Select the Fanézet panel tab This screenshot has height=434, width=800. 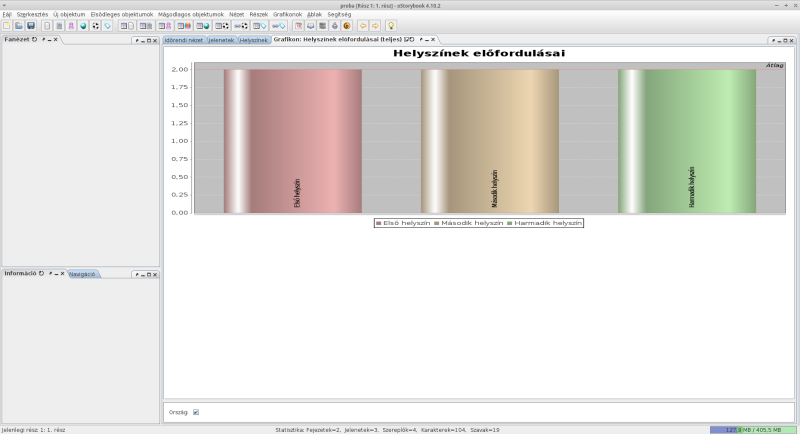[17, 39]
